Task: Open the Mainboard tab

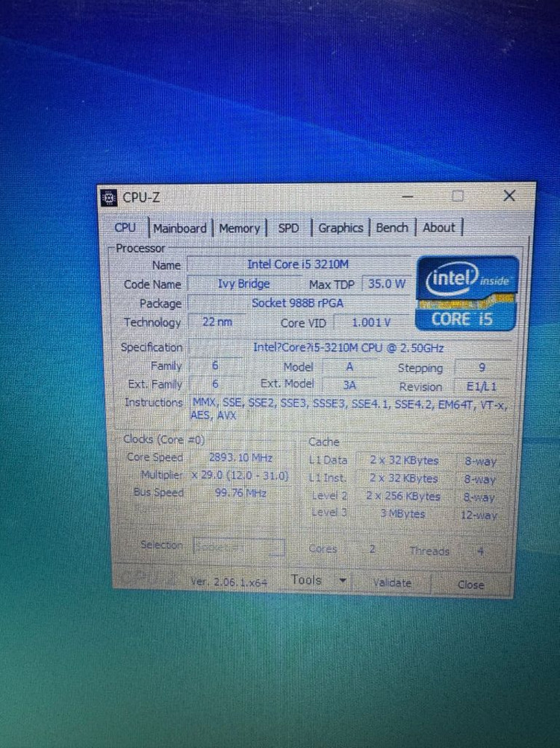Action: pos(180,228)
